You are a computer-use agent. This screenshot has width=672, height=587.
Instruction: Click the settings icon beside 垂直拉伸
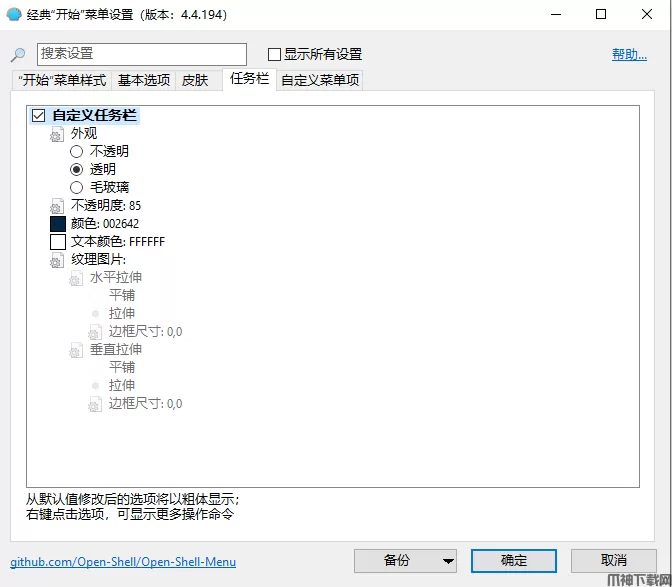coord(76,350)
